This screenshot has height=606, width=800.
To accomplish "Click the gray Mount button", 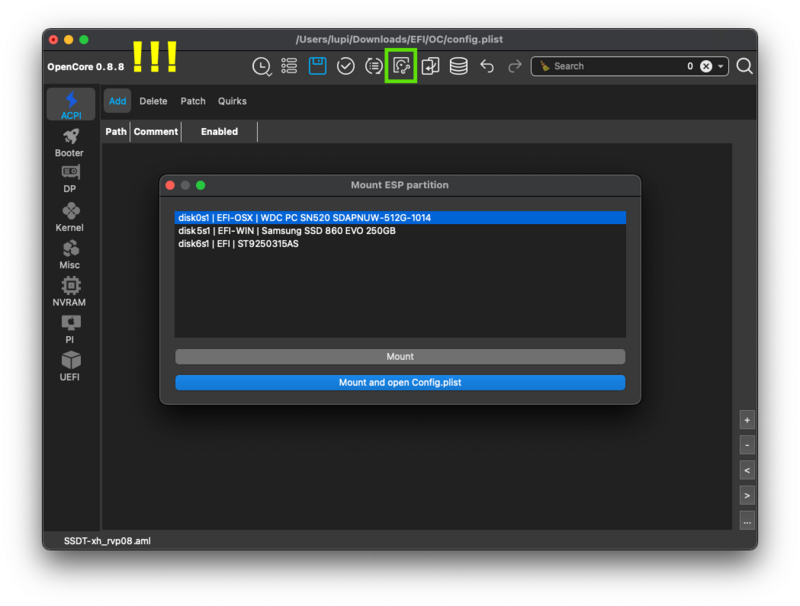I will coord(400,357).
